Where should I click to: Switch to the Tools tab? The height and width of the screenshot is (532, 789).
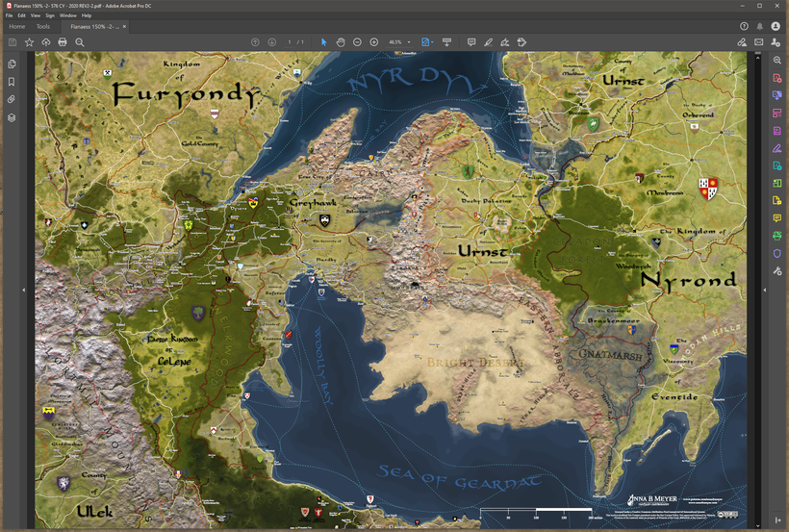[42, 27]
